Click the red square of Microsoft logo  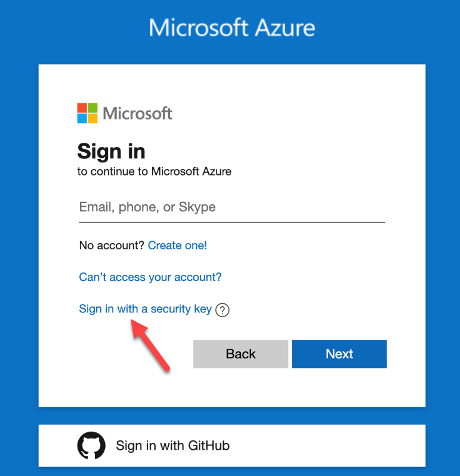tap(82, 108)
